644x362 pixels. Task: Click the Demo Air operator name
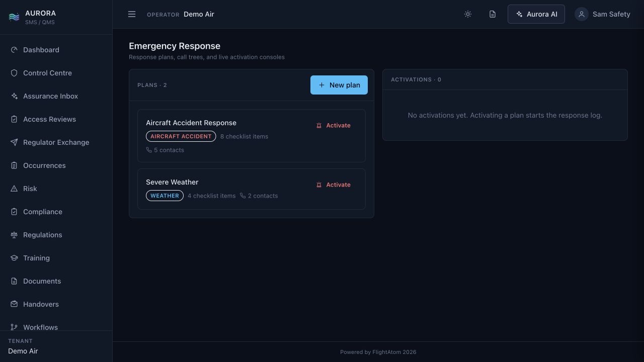(199, 14)
